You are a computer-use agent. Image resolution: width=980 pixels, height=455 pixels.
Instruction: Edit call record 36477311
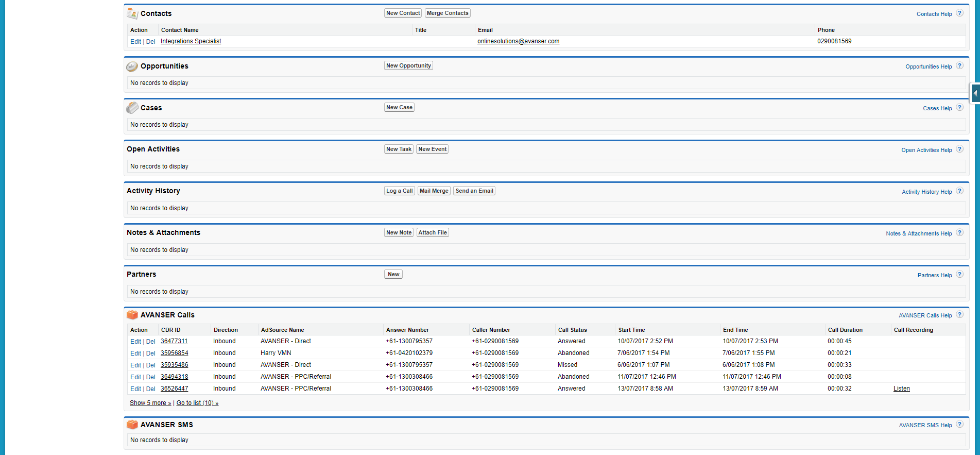[135, 342]
